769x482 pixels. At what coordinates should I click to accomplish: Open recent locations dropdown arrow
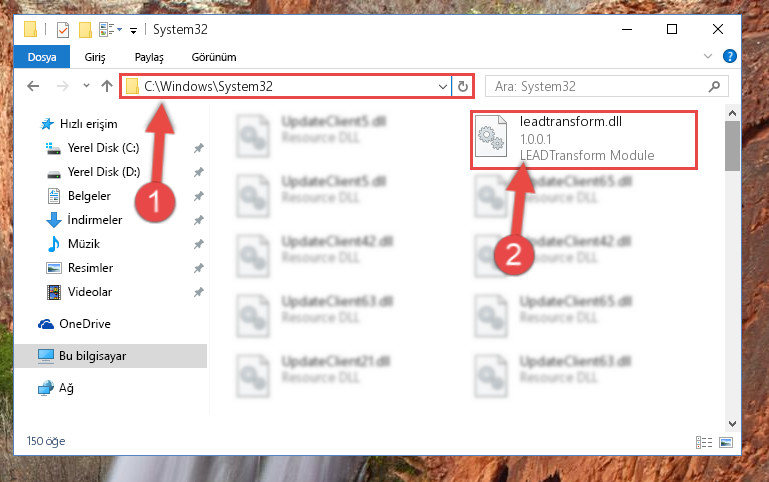86,86
